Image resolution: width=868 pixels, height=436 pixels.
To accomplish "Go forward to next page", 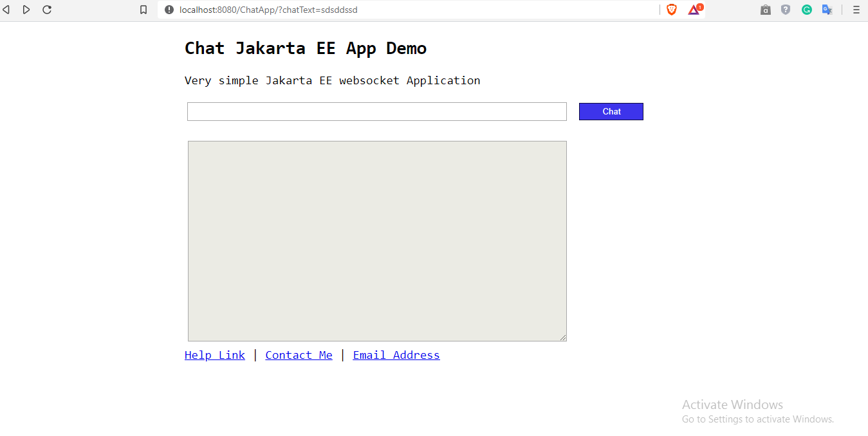I will 26,10.
